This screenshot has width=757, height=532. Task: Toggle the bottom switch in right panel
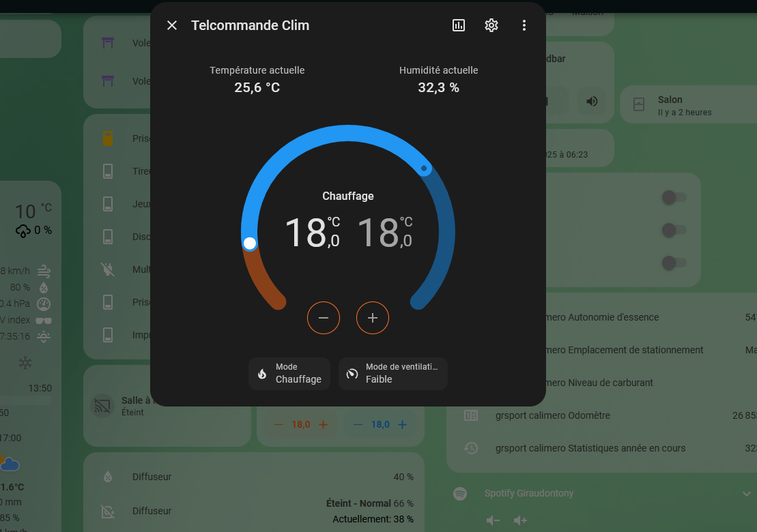click(x=674, y=263)
